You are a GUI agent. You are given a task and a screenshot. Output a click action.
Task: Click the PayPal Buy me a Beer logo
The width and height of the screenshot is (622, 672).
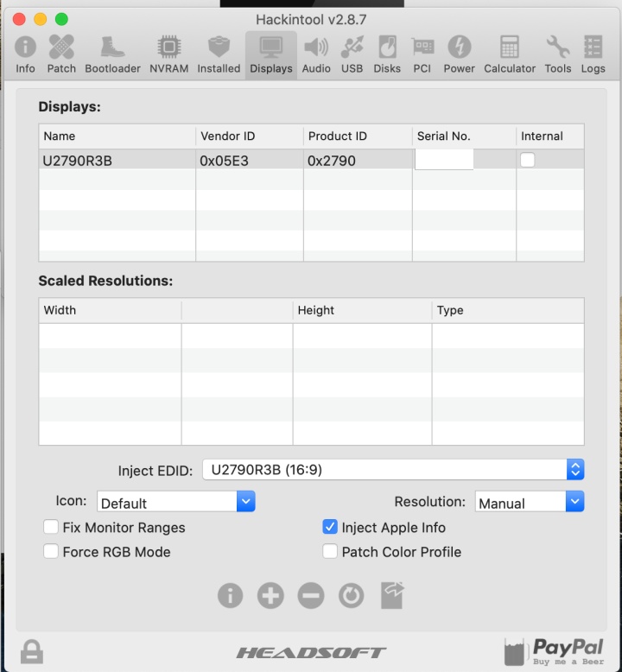pos(555,651)
